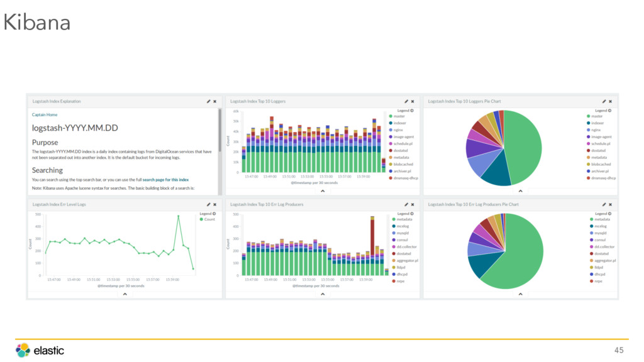Toggle the Legend in Err Log Producers Pie Chart

603,214
